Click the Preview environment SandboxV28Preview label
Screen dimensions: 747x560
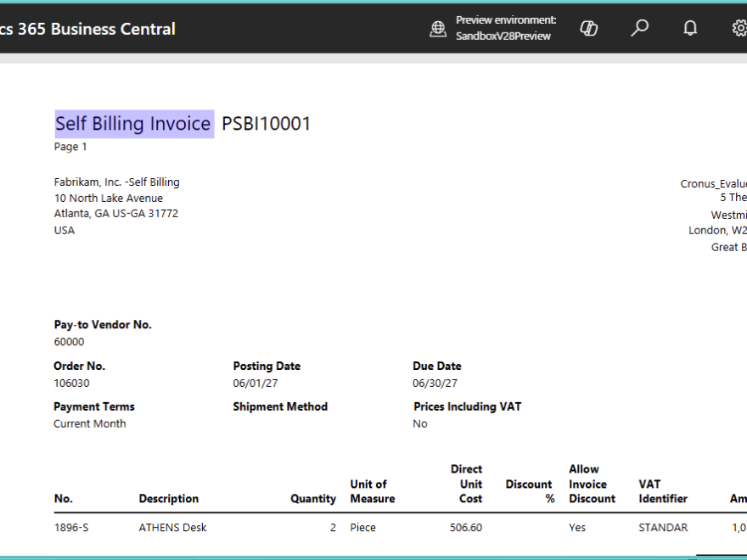[506, 28]
